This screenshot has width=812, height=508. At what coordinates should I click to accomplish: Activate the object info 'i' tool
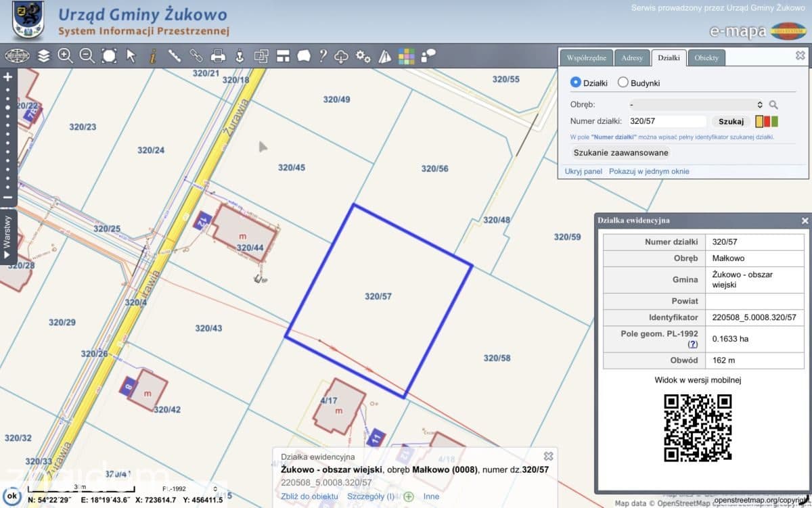click(153, 56)
